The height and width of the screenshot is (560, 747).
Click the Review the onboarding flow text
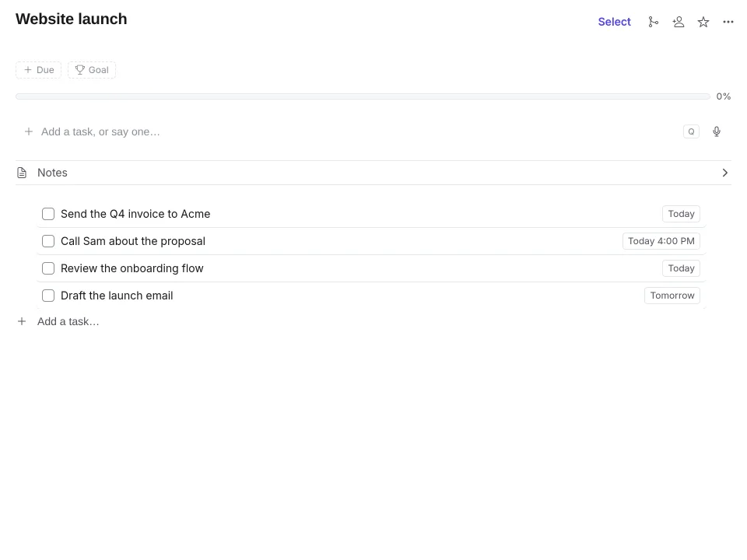tap(132, 268)
